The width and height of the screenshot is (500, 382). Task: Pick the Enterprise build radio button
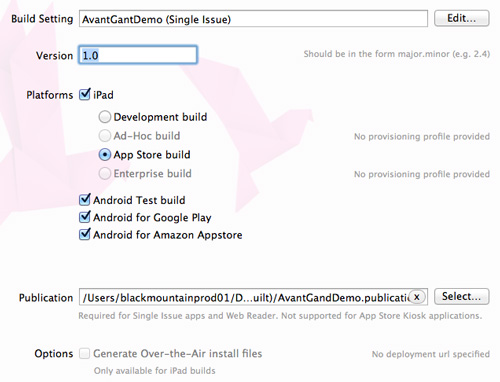tap(105, 174)
